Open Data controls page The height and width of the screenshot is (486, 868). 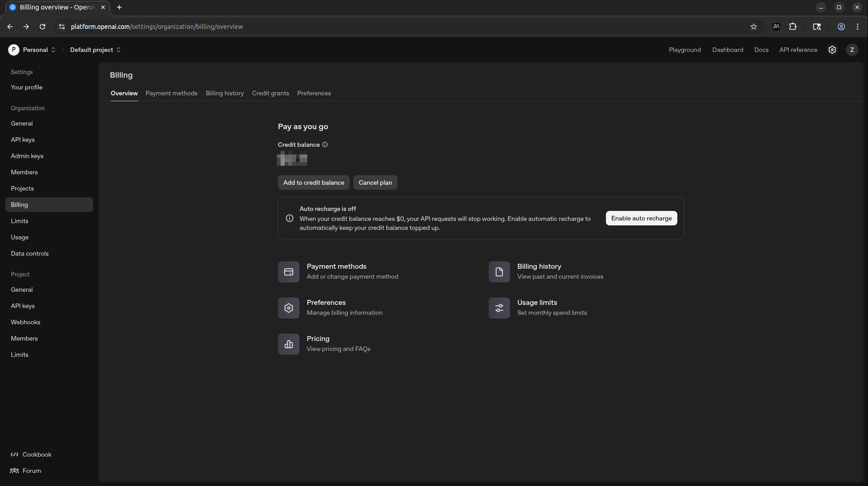[49, 253]
